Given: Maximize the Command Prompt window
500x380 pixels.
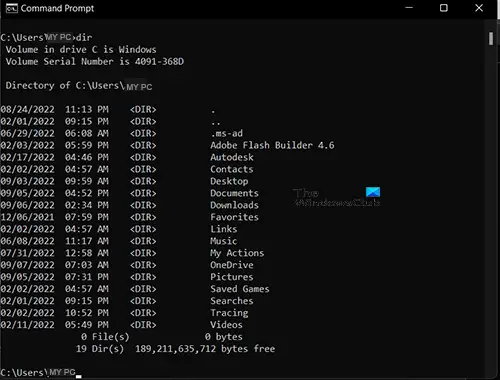Looking at the screenshot, I should coord(444,8).
